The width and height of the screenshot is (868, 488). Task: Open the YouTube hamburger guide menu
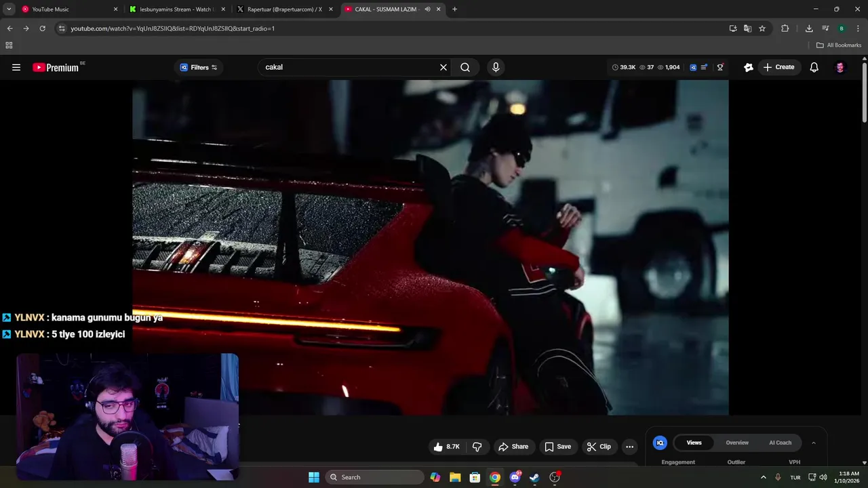pos(16,67)
